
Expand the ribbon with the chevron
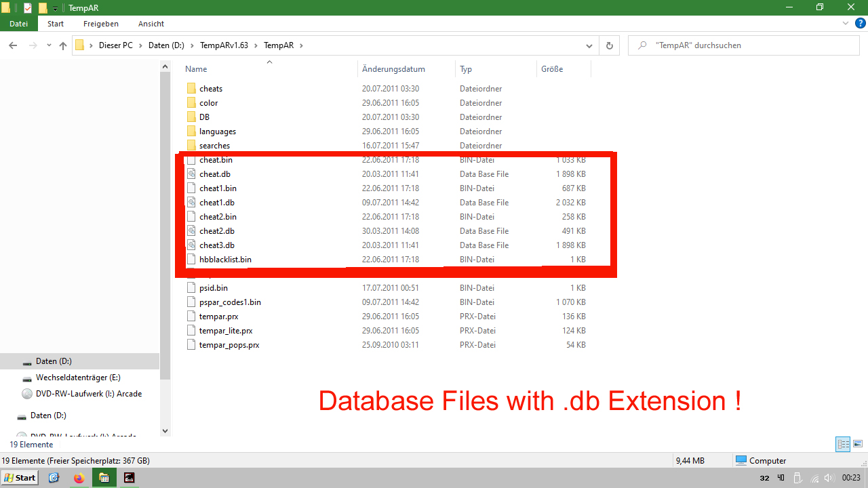tap(846, 23)
